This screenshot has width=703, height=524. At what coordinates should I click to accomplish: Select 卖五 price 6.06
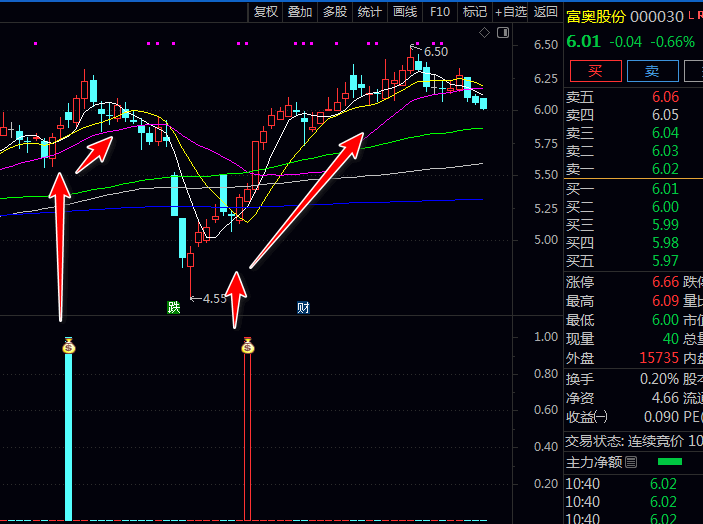(x=665, y=97)
